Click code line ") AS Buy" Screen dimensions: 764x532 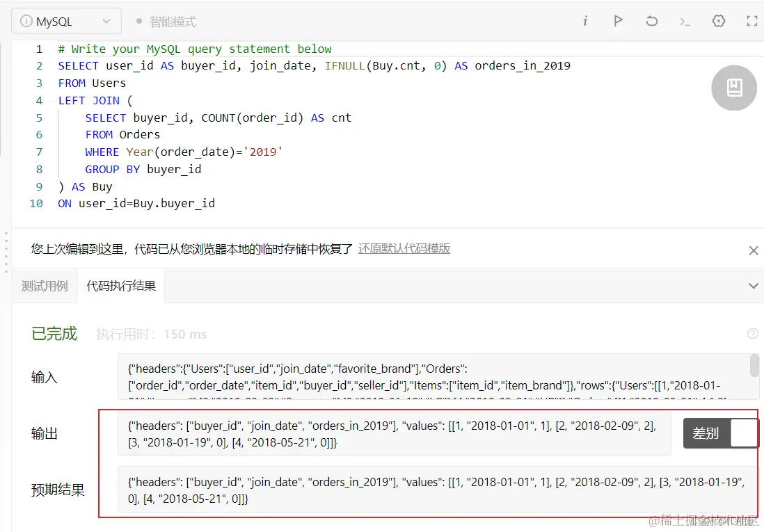86,187
